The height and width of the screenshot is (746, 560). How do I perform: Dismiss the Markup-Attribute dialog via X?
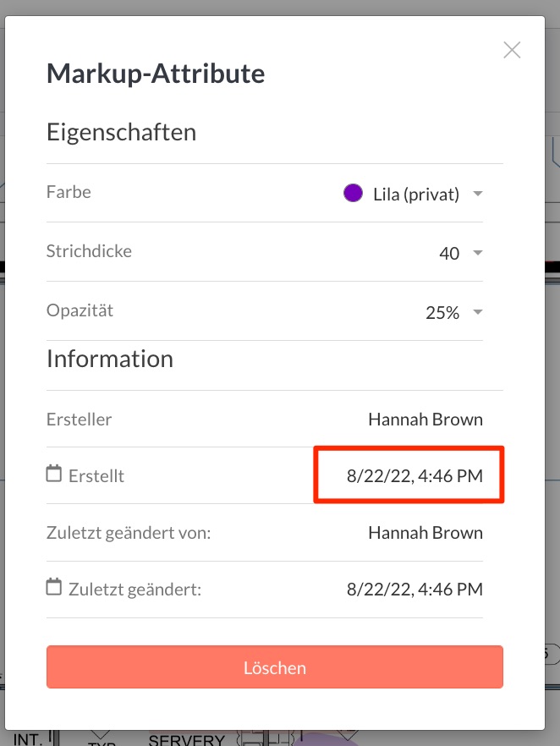(512, 50)
